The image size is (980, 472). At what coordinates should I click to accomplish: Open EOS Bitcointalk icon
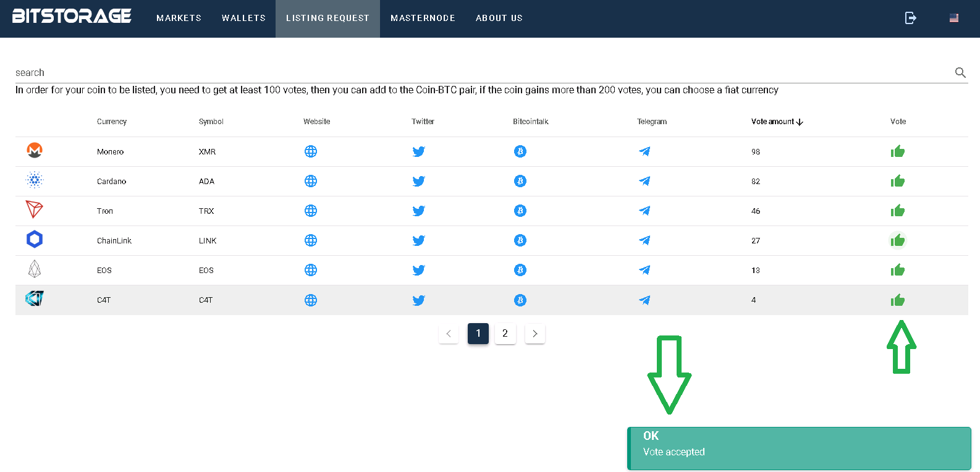(x=520, y=270)
